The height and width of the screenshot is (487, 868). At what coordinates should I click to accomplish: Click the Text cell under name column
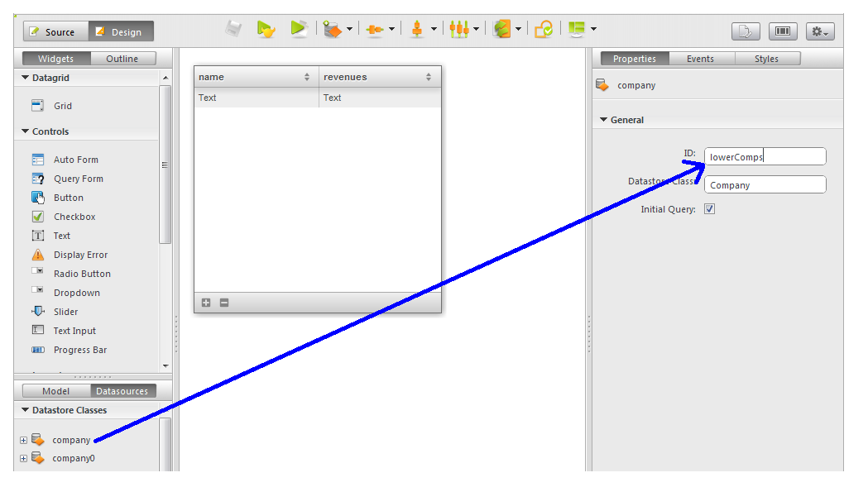tap(257, 98)
